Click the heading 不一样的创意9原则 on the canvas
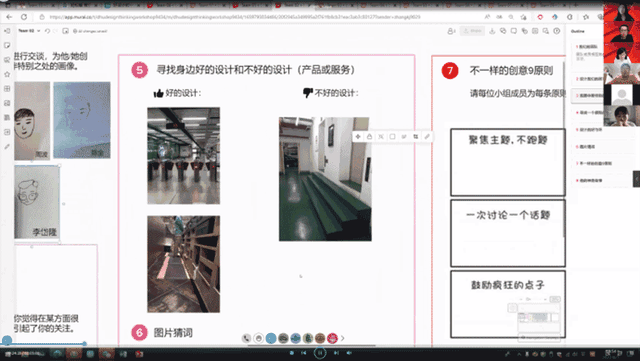The image size is (640, 361). pyautogui.click(x=511, y=71)
